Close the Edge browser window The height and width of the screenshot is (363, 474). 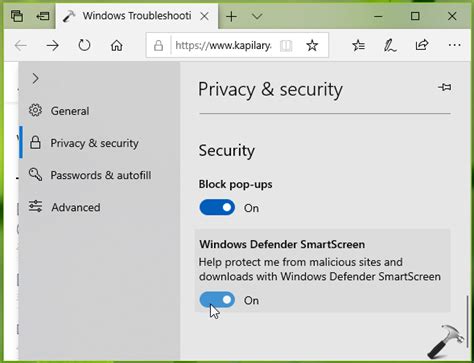coord(452,16)
